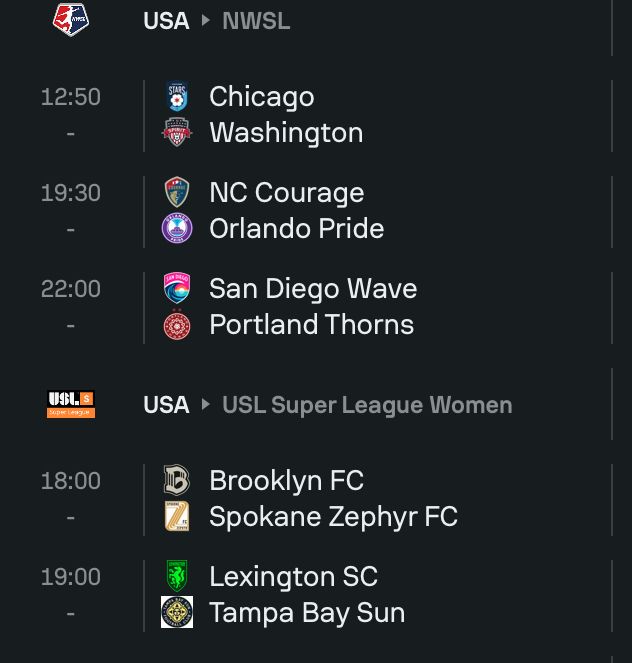Click the arrow beside NWSL
The height and width of the screenshot is (663, 632).
point(205,20)
